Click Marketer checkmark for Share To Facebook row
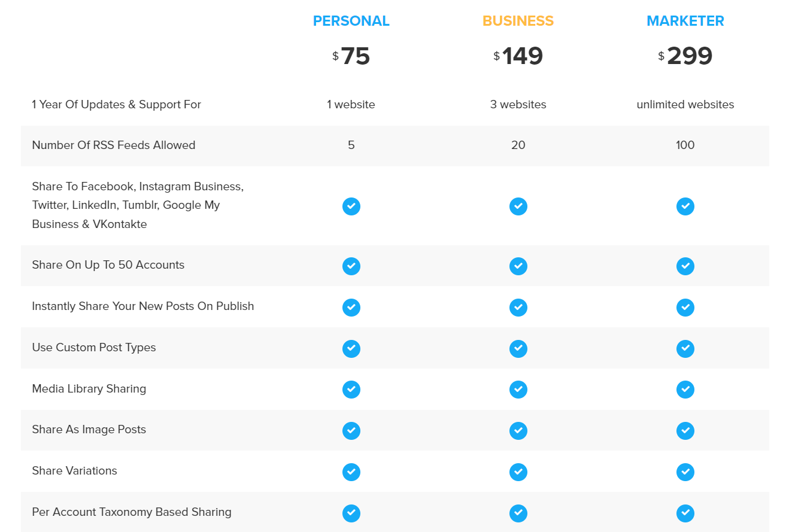This screenshot has height=532, width=789. [685, 206]
